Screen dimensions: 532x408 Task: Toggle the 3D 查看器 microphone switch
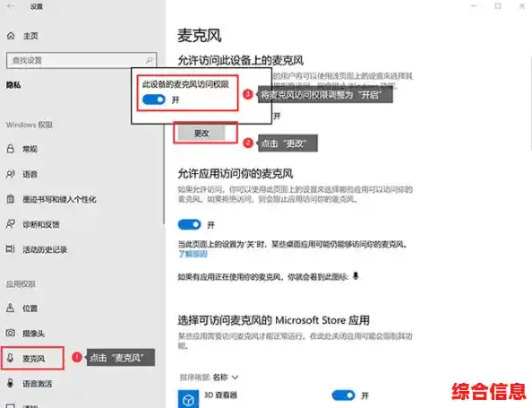pyautogui.click(x=343, y=395)
